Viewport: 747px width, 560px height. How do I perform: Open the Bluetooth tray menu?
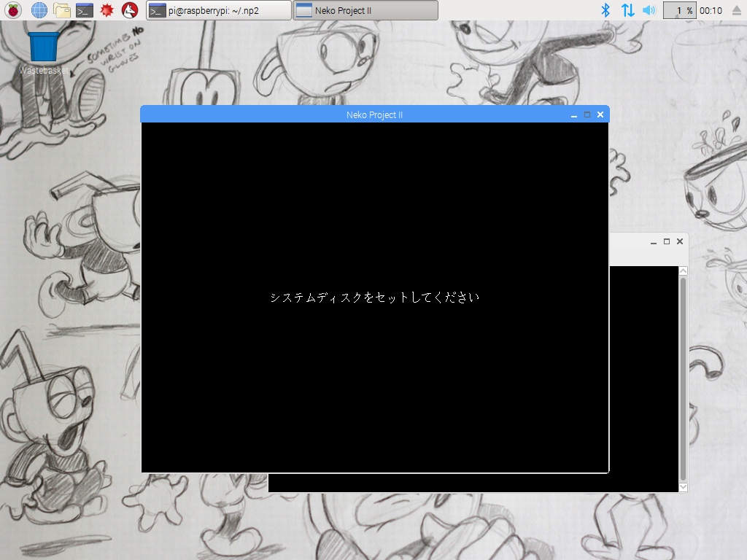tap(605, 10)
